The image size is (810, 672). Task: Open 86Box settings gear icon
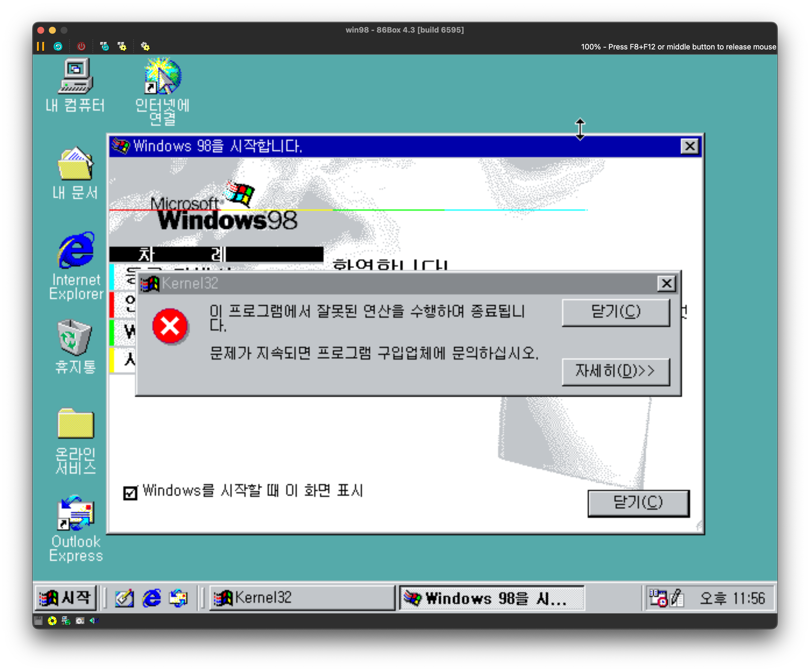coord(145,46)
